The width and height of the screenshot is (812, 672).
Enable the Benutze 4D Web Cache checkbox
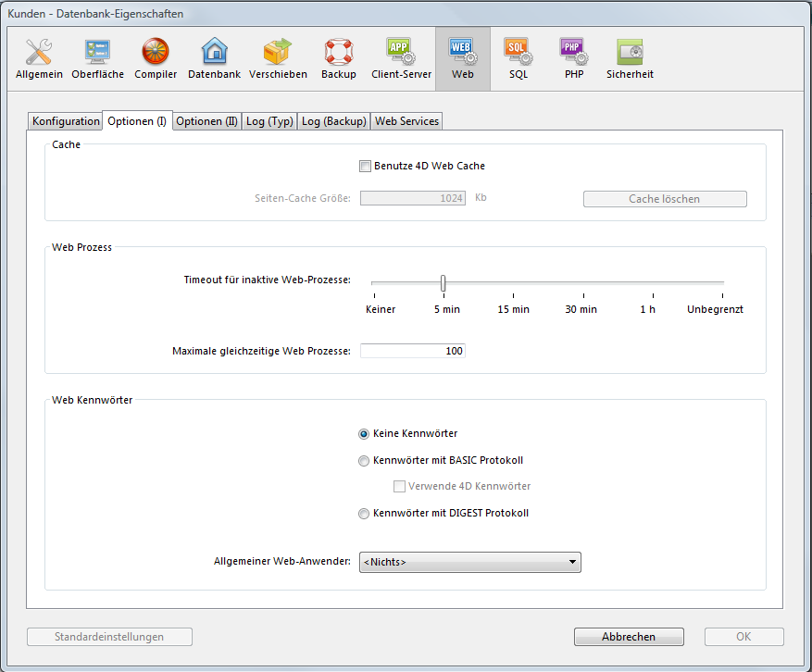point(365,167)
